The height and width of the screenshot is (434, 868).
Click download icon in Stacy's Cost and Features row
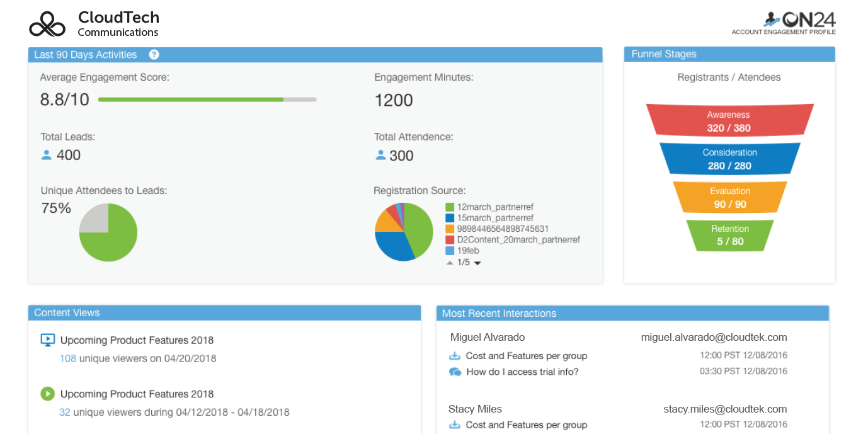click(x=455, y=425)
